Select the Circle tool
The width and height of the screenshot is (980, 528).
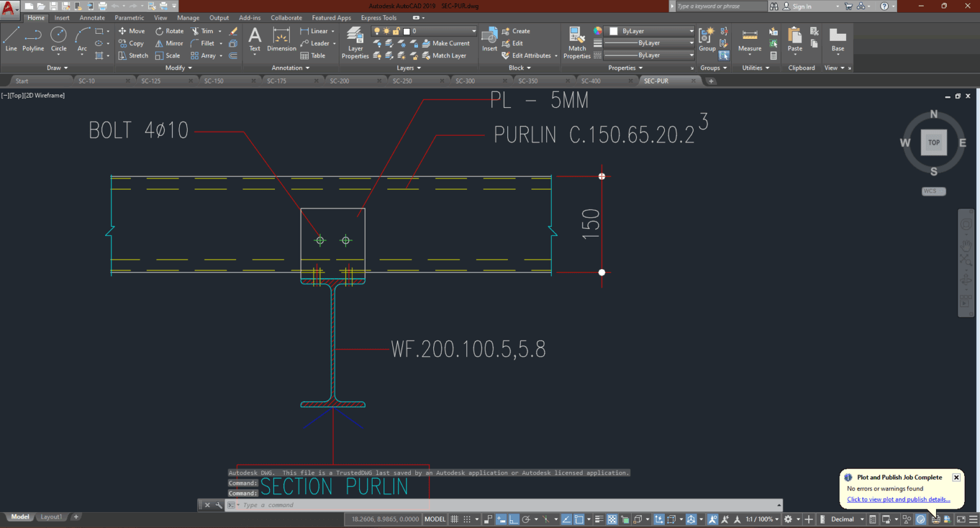pyautogui.click(x=58, y=41)
